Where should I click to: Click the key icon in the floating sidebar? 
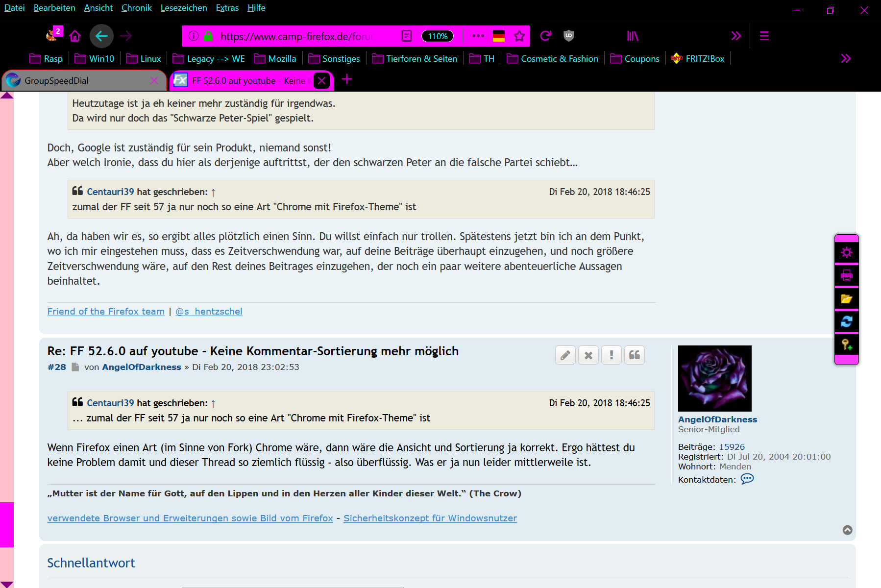(847, 344)
